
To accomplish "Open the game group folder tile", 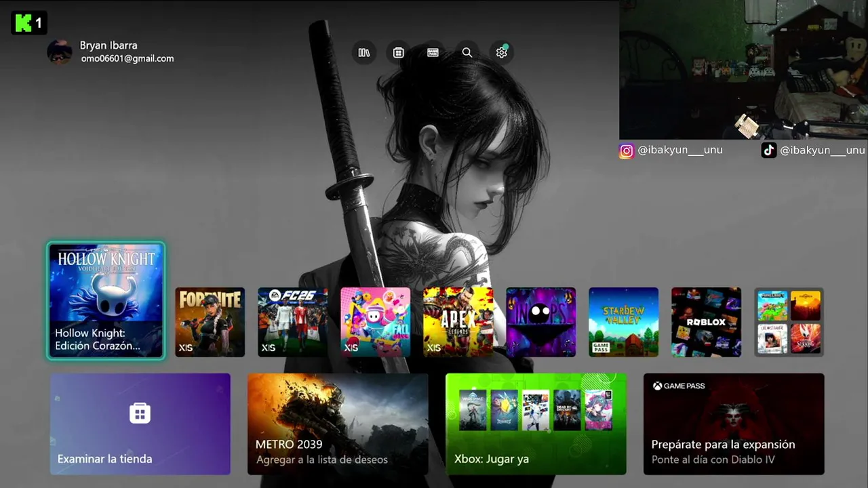I will [x=789, y=322].
